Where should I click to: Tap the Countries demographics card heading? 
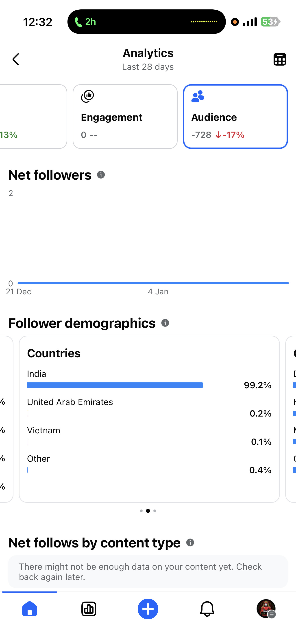point(54,353)
